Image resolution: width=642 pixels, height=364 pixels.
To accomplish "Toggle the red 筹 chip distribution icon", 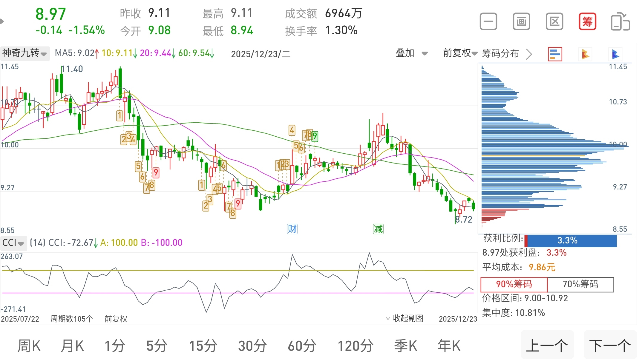I will (x=587, y=21).
